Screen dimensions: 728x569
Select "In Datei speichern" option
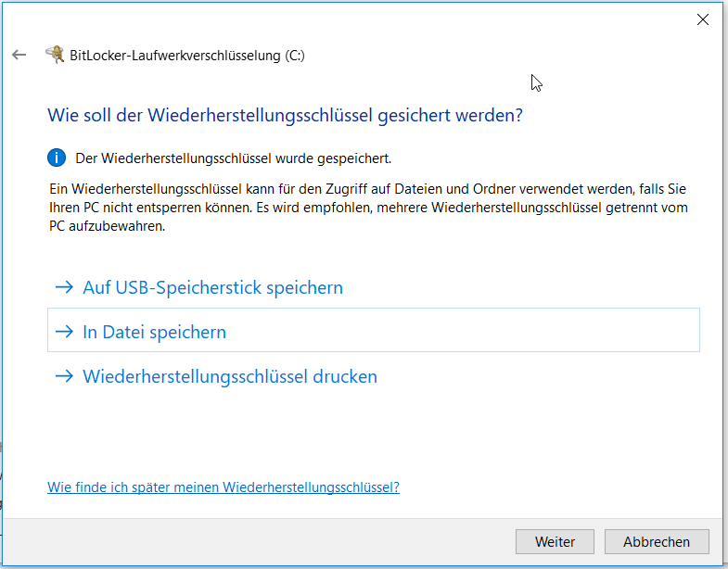pyautogui.click(x=154, y=332)
